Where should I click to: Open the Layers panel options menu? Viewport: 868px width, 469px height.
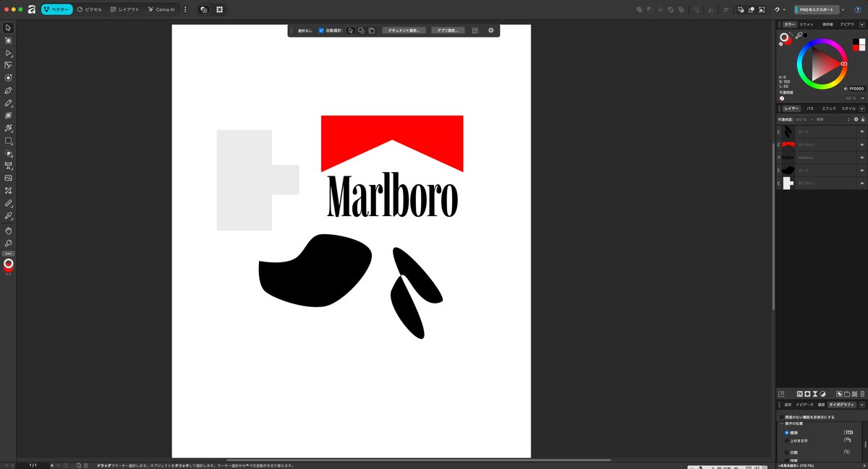(x=862, y=108)
